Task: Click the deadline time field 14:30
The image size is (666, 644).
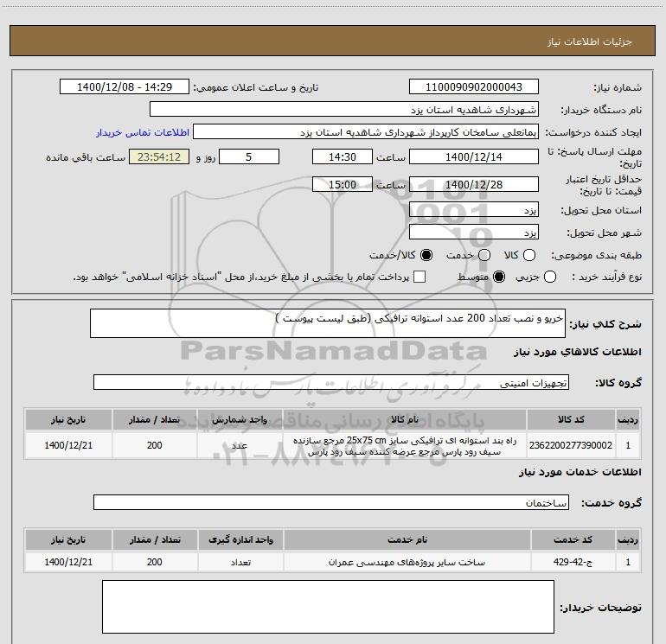Action: tap(343, 157)
